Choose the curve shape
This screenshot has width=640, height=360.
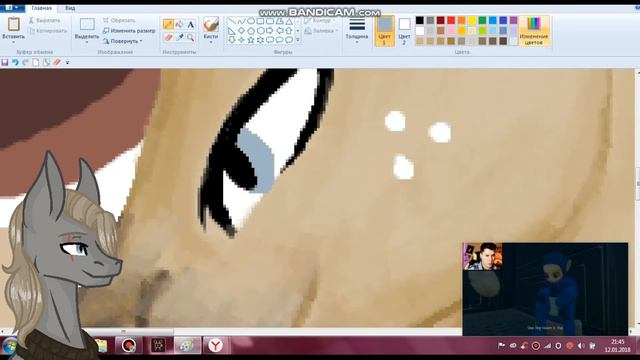[x=241, y=21]
